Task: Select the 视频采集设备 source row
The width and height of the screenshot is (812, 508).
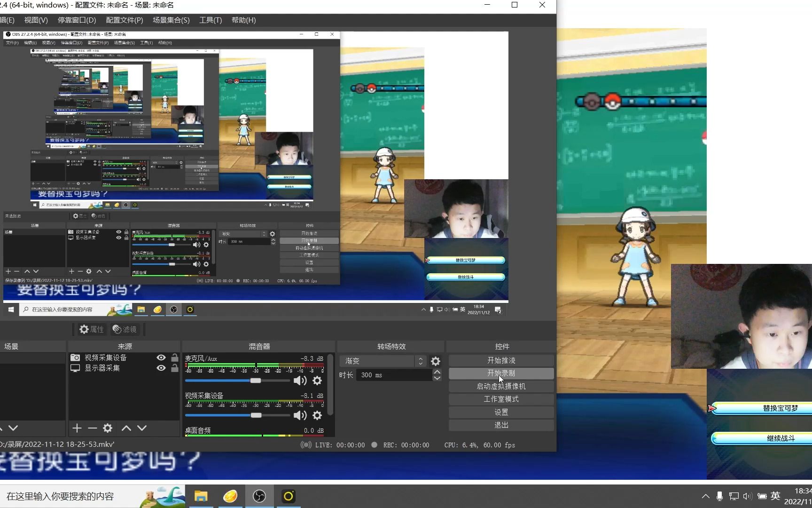Action: [x=124, y=357]
